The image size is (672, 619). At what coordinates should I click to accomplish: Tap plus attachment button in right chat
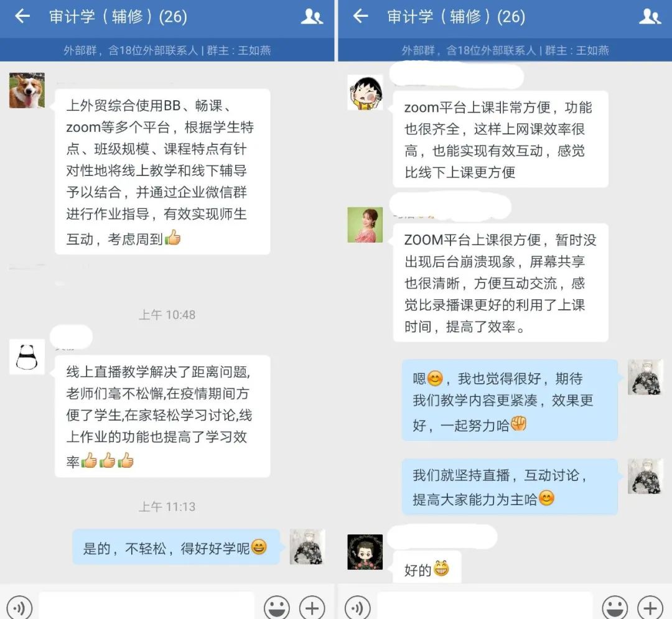click(650, 607)
